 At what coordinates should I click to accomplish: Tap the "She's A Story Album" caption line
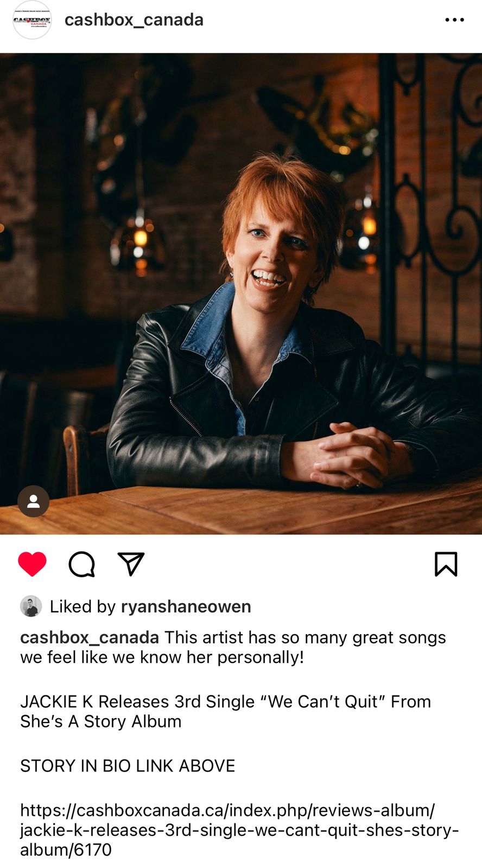pos(101,722)
